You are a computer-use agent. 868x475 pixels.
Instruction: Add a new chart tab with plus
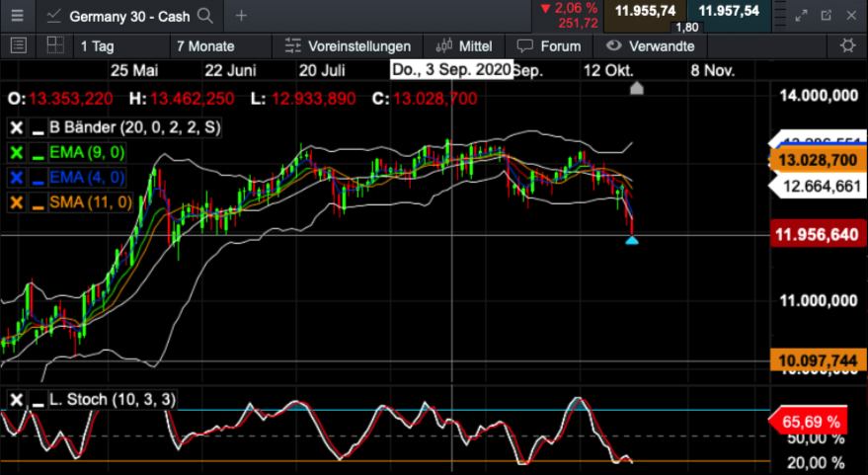[x=241, y=16]
